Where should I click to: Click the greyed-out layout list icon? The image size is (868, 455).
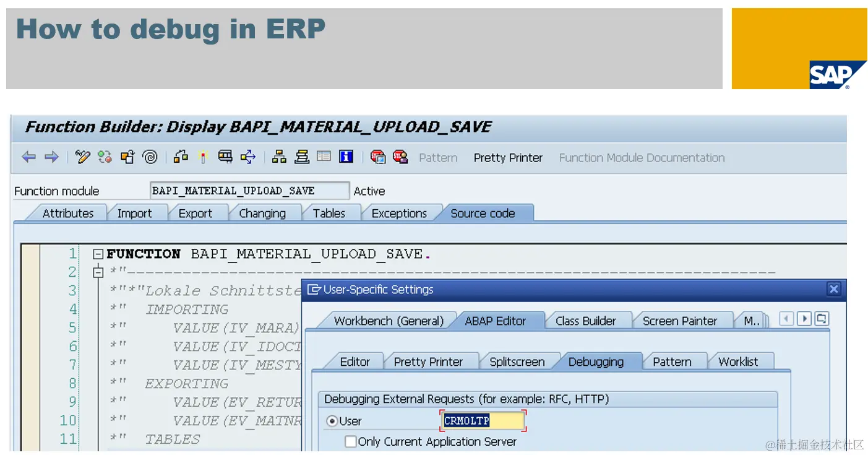(x=324, y=157)
